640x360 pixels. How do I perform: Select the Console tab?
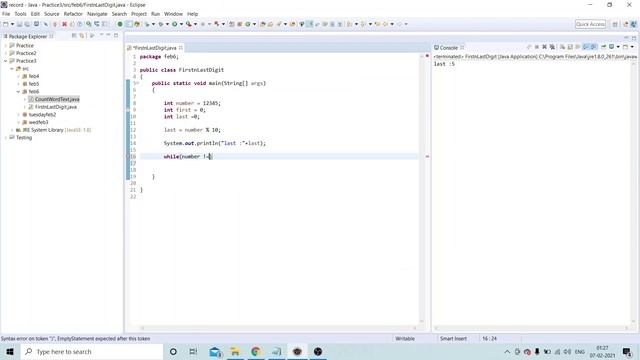[x=449, y=48]
